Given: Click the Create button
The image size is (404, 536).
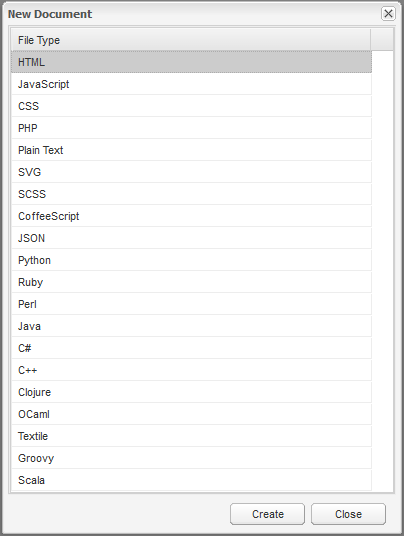Looking at the screenshot, I should [x=267, y=514].
